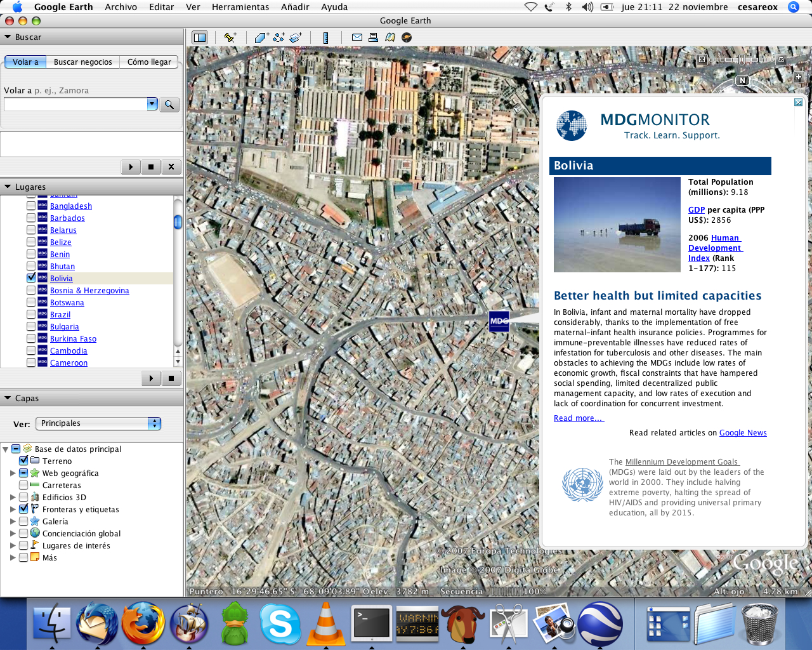This screenshot has height=650, width=812.
Task: Open Skype from the Dock
Action: click(280, 623)
